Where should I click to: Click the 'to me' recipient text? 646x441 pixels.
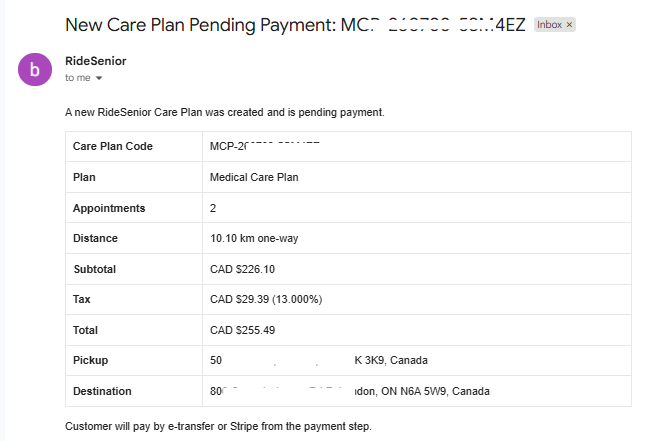tap(77, 78)
